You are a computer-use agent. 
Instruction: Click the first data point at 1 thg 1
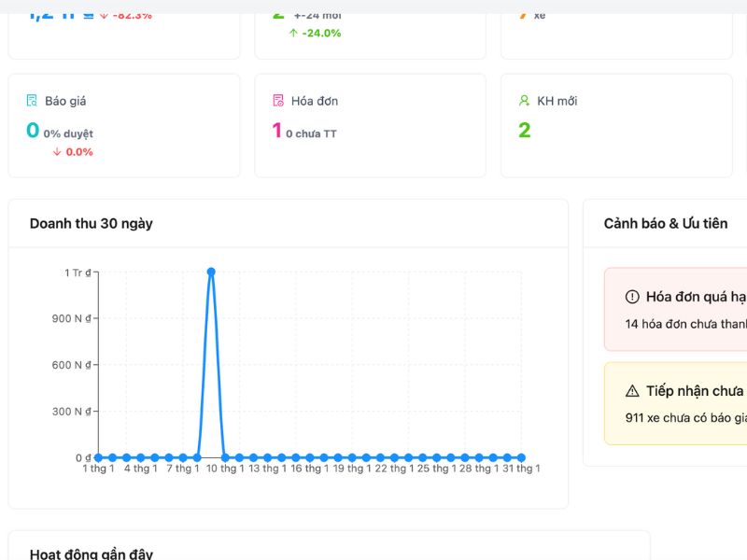pyautogui.click(x=98, y=457)
